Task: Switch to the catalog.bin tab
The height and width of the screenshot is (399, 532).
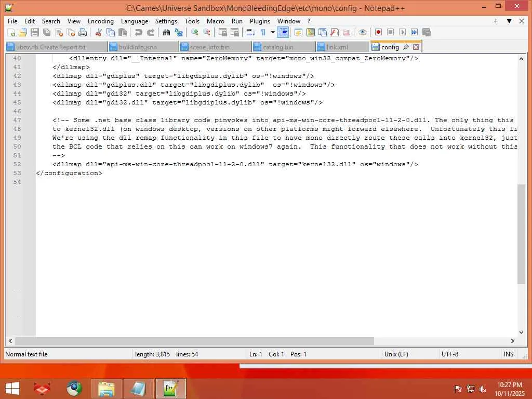Action: 283,47
